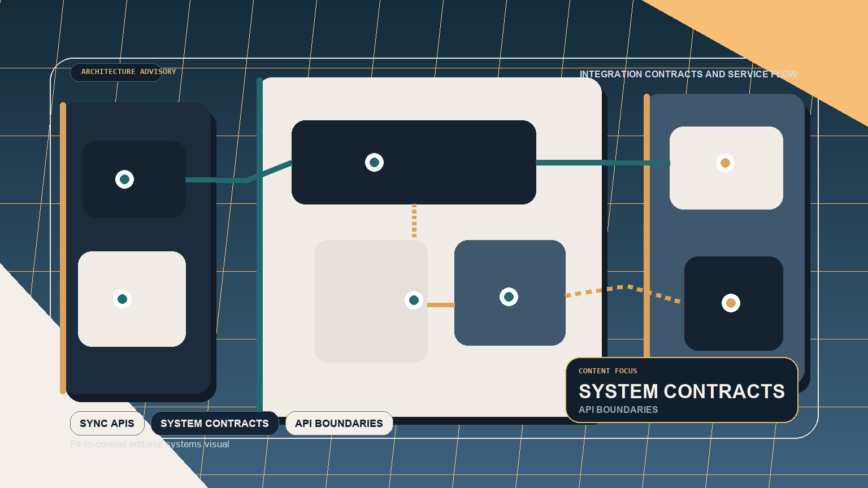This screenshot has width=868, height=488.
Task: Click the SYSTEM CONTRACTS title in the focus card
Action: [682, 391]
